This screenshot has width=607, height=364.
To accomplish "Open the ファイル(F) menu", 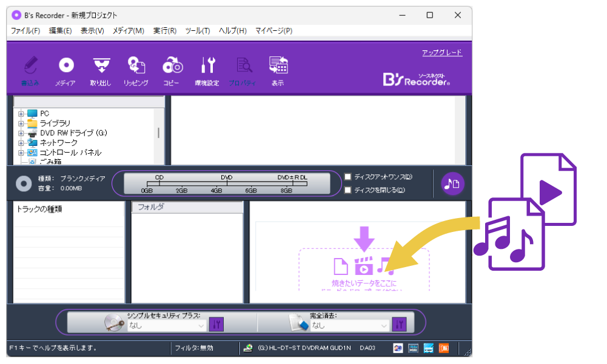I will pos(25,31).
